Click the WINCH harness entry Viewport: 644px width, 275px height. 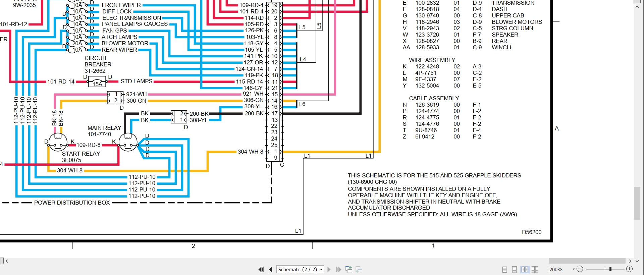tap(501, 47)
